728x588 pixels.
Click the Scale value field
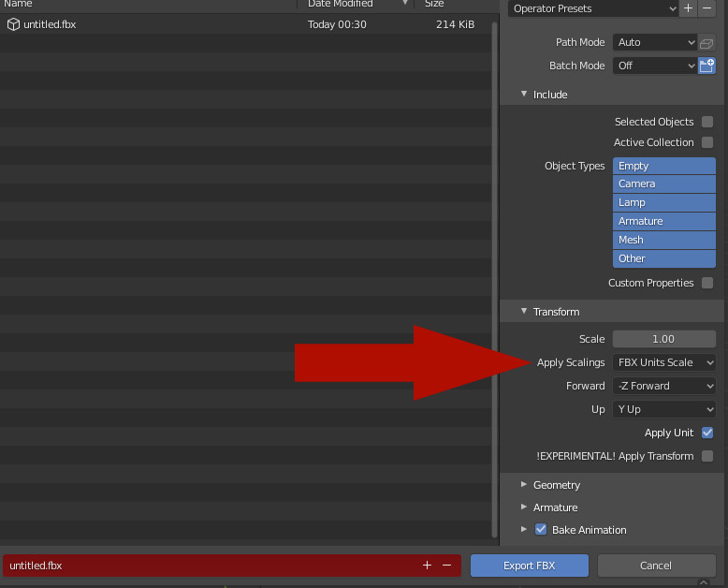click(664, 339)
